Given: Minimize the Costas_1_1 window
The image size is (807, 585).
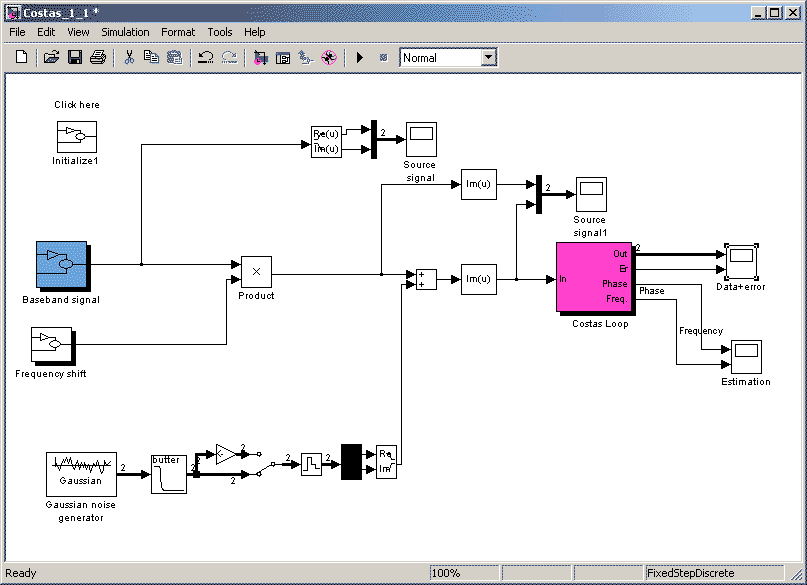Looking at the screenshot, I should [x=758, y=13].
